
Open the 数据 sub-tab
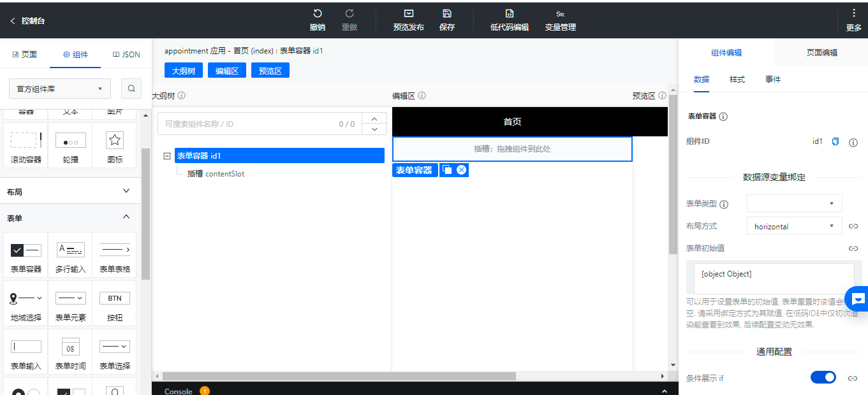(702, 80)
